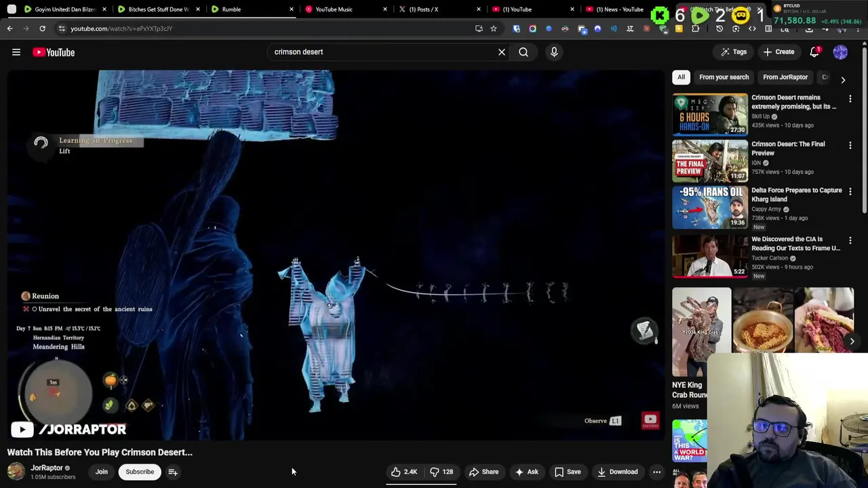Go to YouTube home via logo

click(x=54, y=52)
